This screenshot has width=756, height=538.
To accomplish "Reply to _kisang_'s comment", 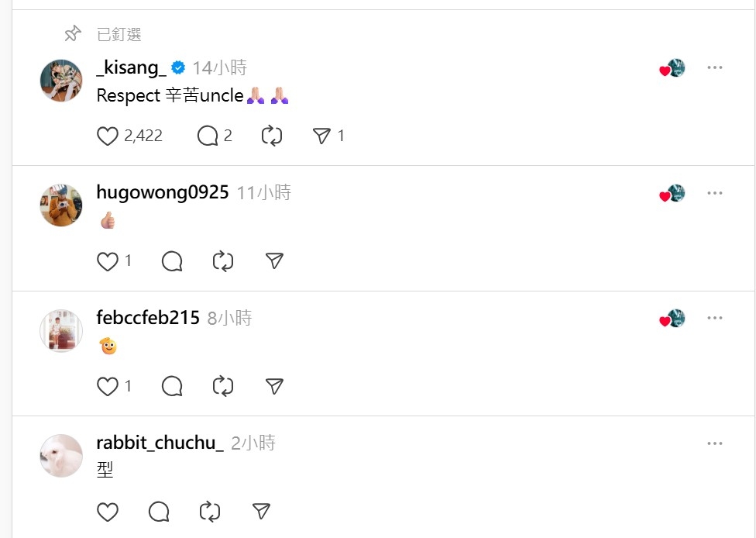I will click(x=208, y=136).
